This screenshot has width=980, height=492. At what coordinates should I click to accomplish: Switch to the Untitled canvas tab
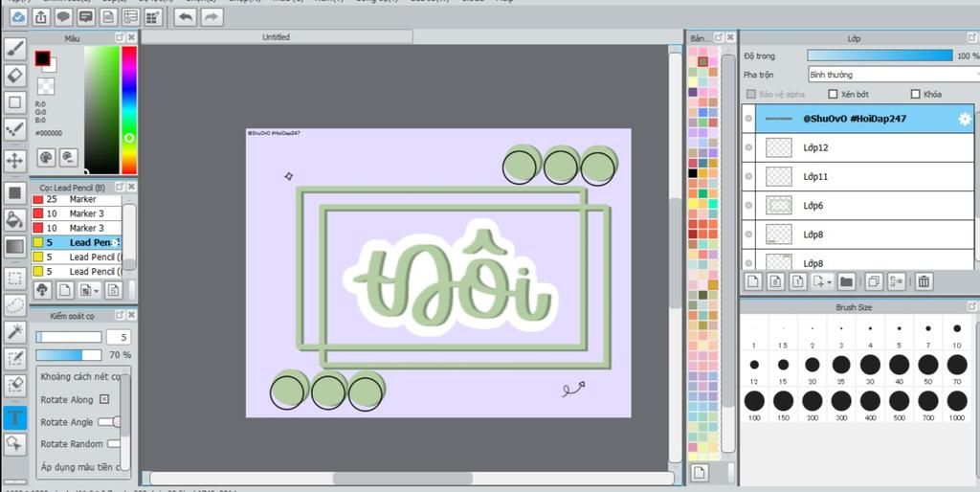277,37
